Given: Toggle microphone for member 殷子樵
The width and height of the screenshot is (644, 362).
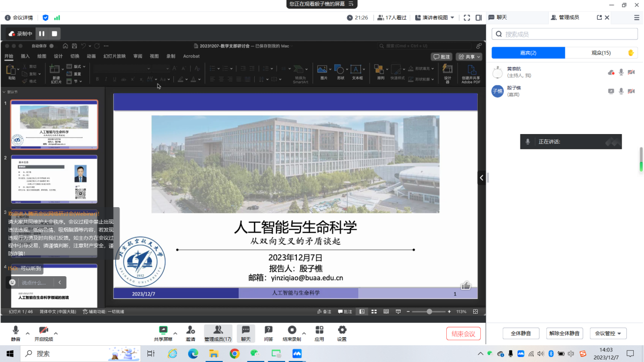Looking at the screenshot, I should tap(621, 91).
